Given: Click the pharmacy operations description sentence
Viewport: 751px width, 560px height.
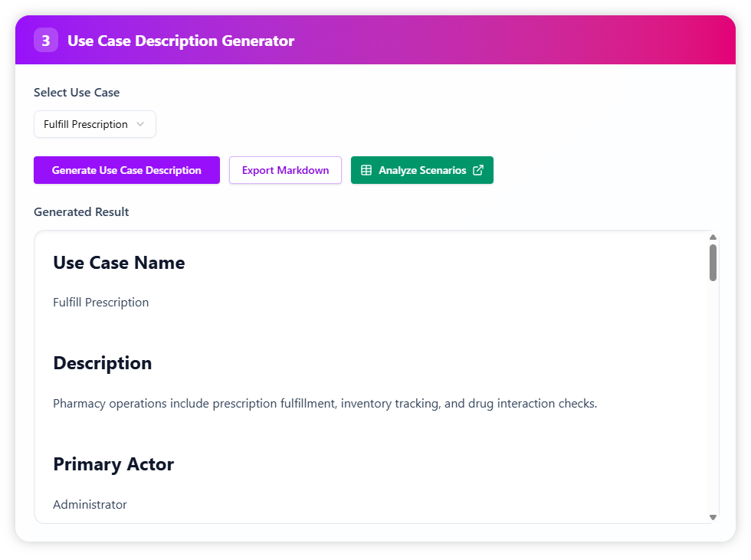Looking at the screenshot, I should pyautogui.click(x=324, y=403).
